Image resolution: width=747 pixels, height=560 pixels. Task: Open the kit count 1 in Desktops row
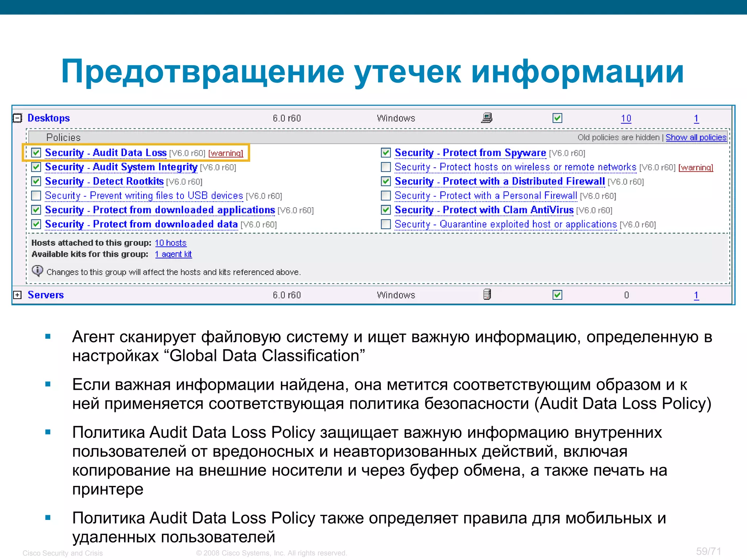pos(696,118)
